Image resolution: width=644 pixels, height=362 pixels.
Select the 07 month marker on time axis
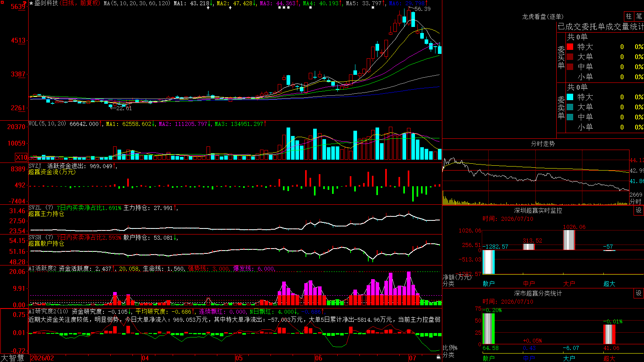tap(413, 358)
